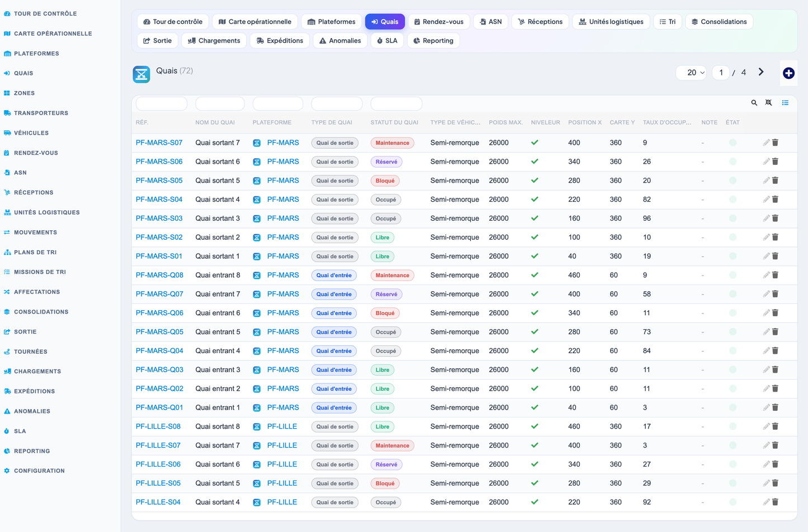
Task: Open the PF-MARS-S07 reference link
Action: [x=159, y=142]
